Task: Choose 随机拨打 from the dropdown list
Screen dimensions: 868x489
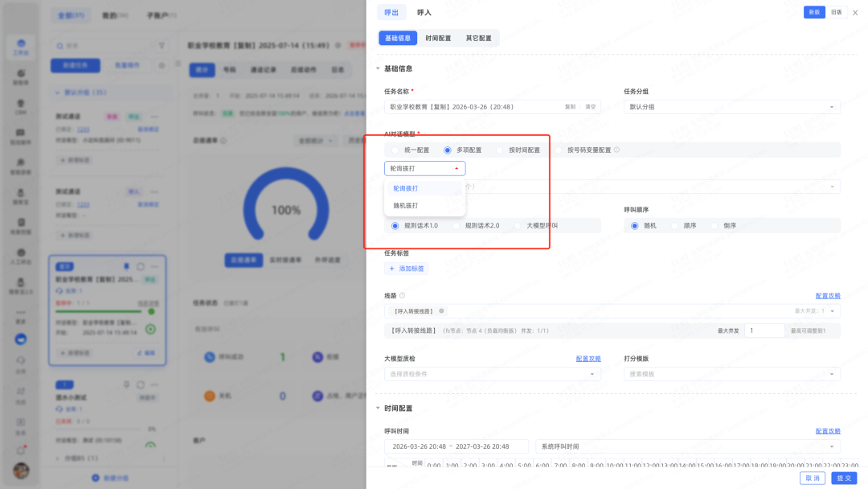Action: pos(405,206)
